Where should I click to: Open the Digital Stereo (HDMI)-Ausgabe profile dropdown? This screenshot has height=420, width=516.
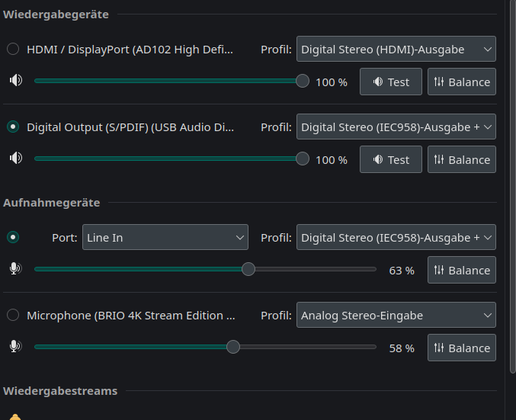(x=396, y=49)
